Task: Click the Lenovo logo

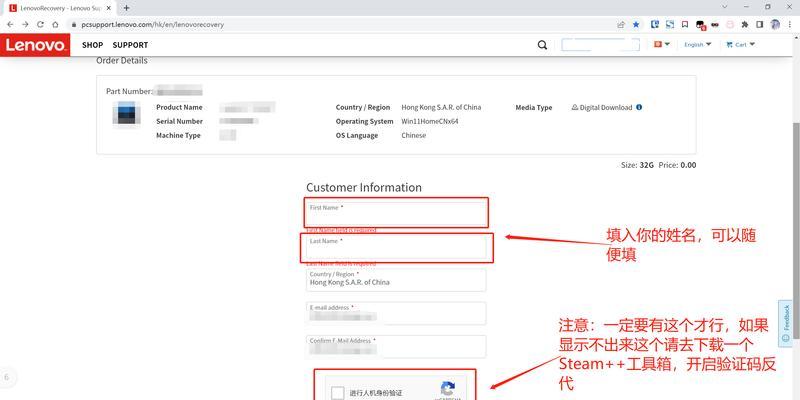Action: coord(35,45)
